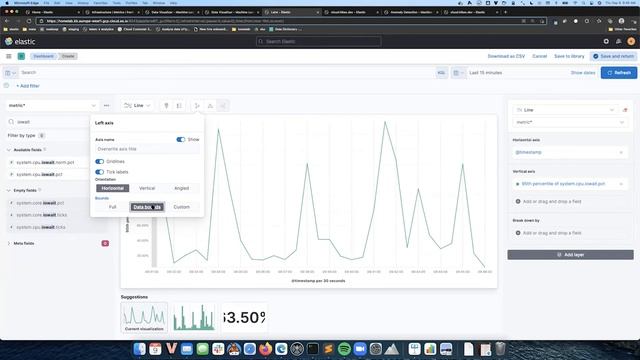The width and height of the screenshot is (640, 360).
Task: Collapse the Available fields section
Action: coord(9,150)
